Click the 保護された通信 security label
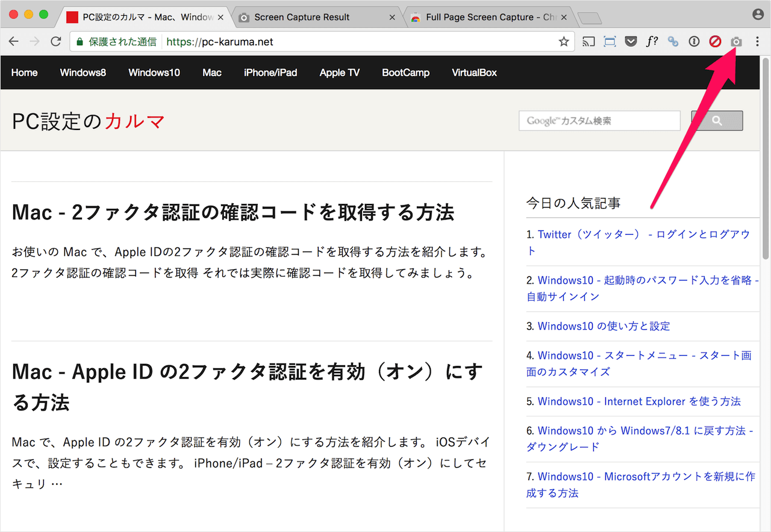The image size is (771, 532). [122, 42]
